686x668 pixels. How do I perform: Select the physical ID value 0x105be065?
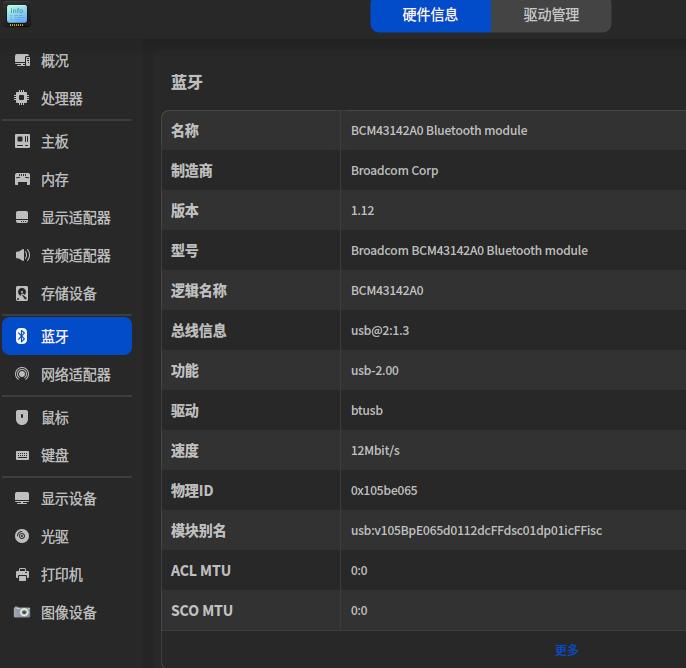click(x=384, y=490)
